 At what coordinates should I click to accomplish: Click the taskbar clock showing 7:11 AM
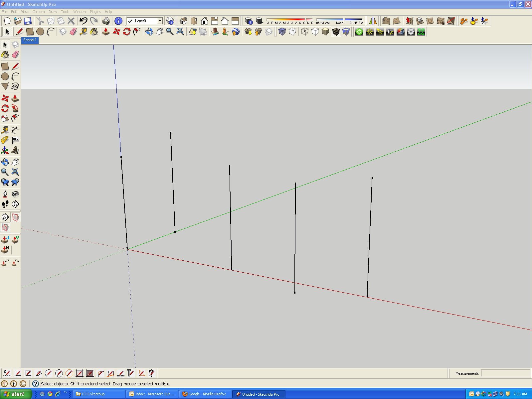pyautogui.click(x=520, y=394)
